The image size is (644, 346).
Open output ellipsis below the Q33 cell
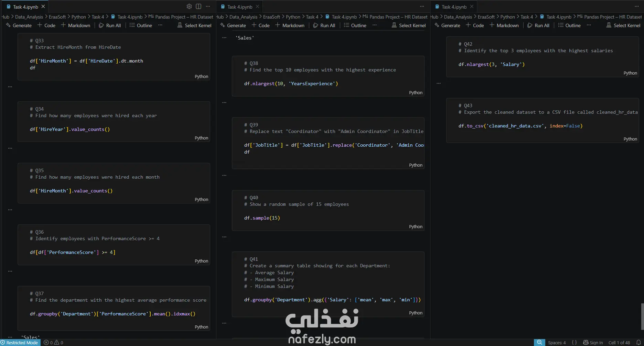point(10,87)
